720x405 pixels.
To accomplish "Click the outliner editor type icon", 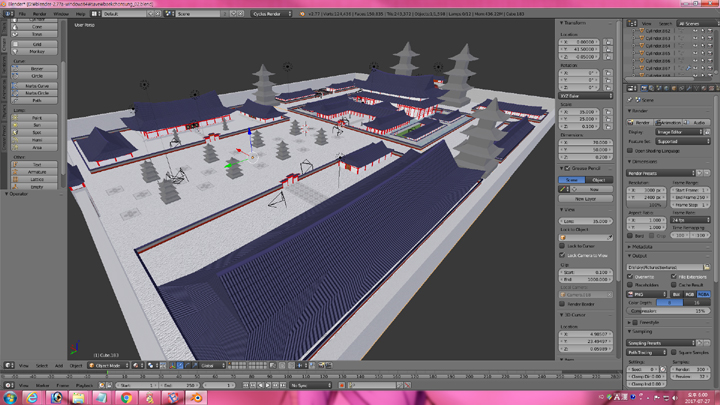I will coord(632,23).
